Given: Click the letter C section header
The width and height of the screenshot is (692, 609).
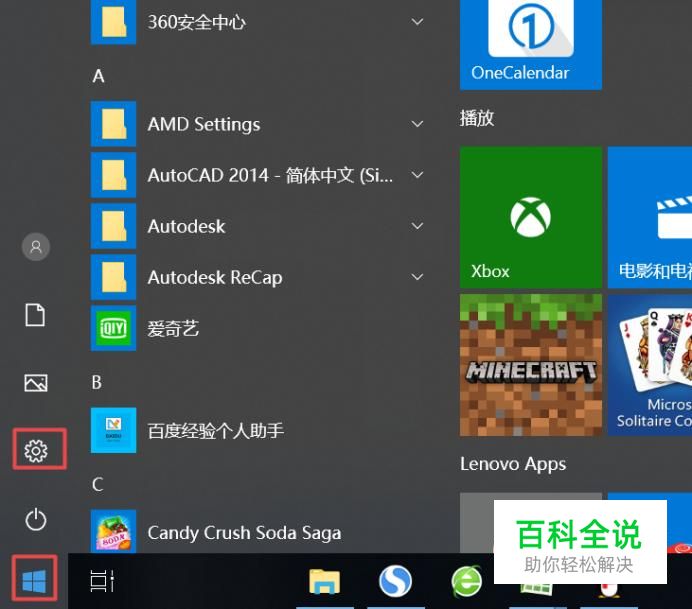Looking at the screenshot, I should point(98,485).
